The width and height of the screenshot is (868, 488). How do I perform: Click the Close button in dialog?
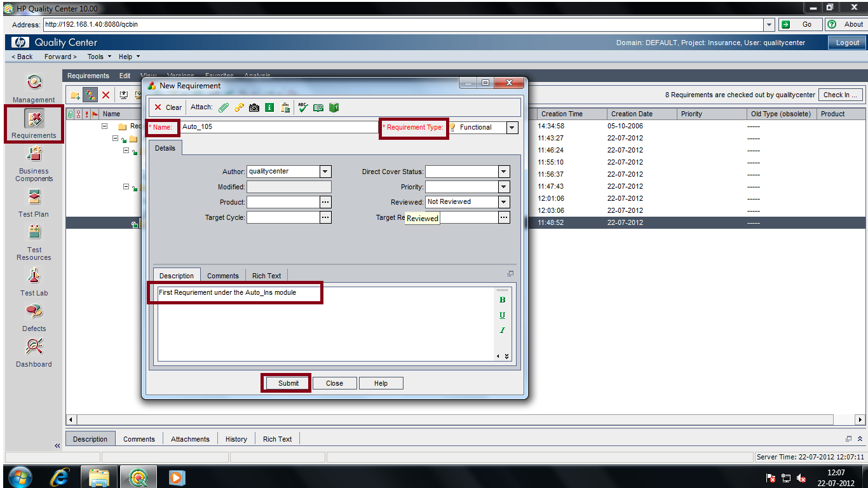point(334,383)
